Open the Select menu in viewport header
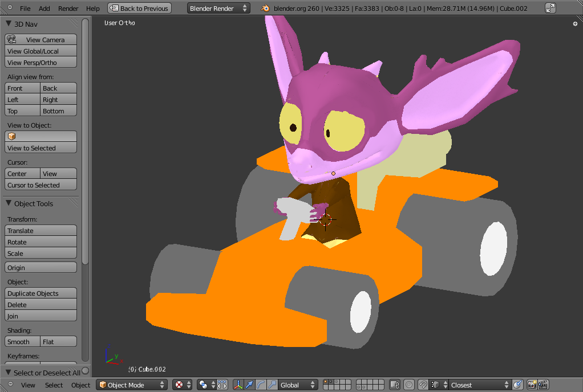The height and width of the screenshot is (392, 583). point(54,385)
